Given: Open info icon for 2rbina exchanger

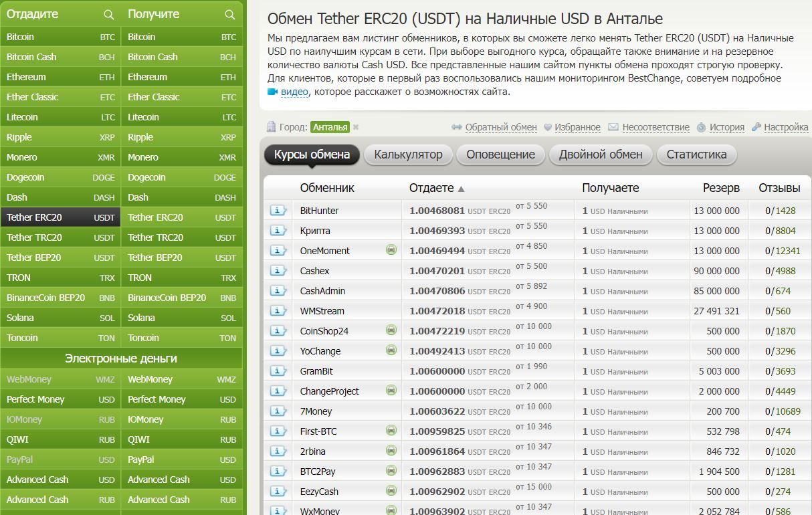Looking at the screenshot, I should tap(278, 451).
